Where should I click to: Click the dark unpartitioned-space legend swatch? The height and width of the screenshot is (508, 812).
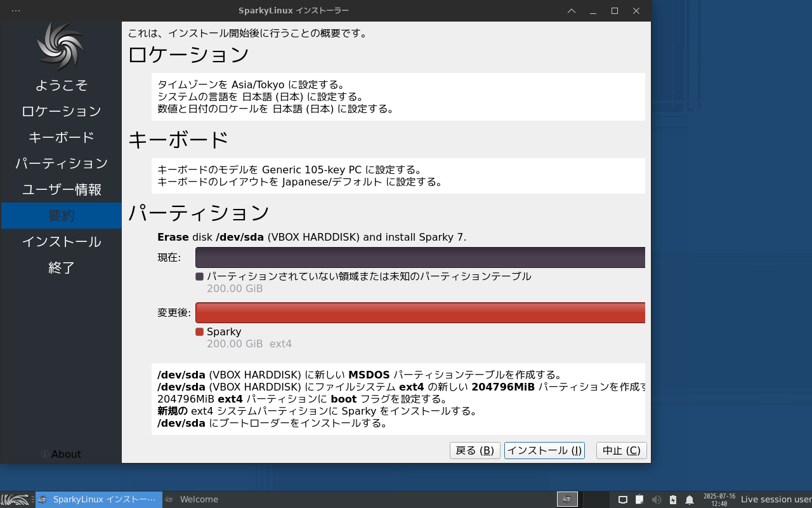tap(199, 276)
